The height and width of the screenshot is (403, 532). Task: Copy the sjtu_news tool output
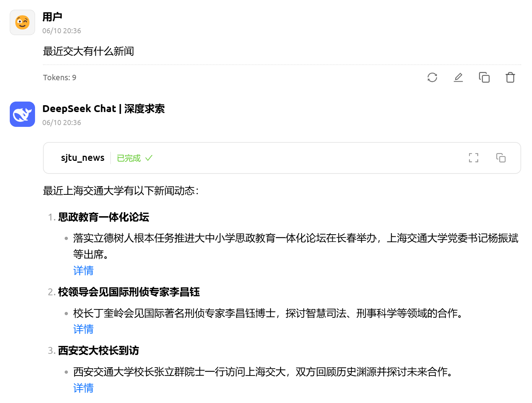(x=501, y=158)
